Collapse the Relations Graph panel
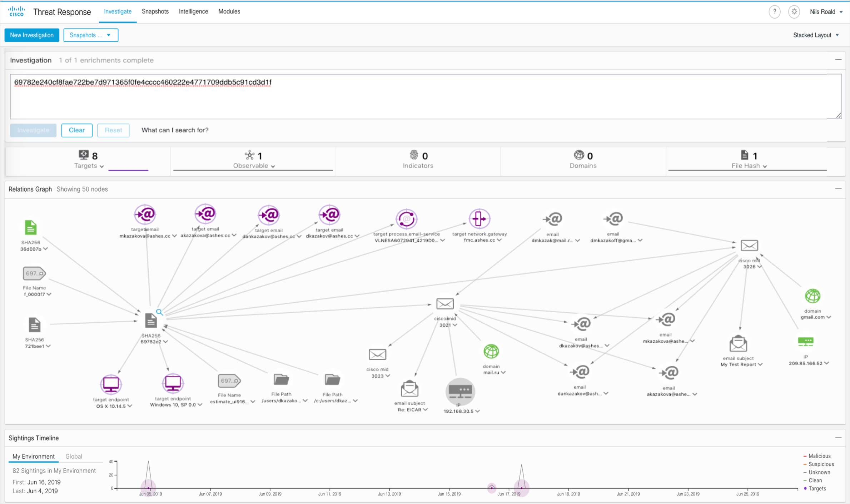Image resolution: width=850 pixels, height=504 pixels. [x=838, y=189]
